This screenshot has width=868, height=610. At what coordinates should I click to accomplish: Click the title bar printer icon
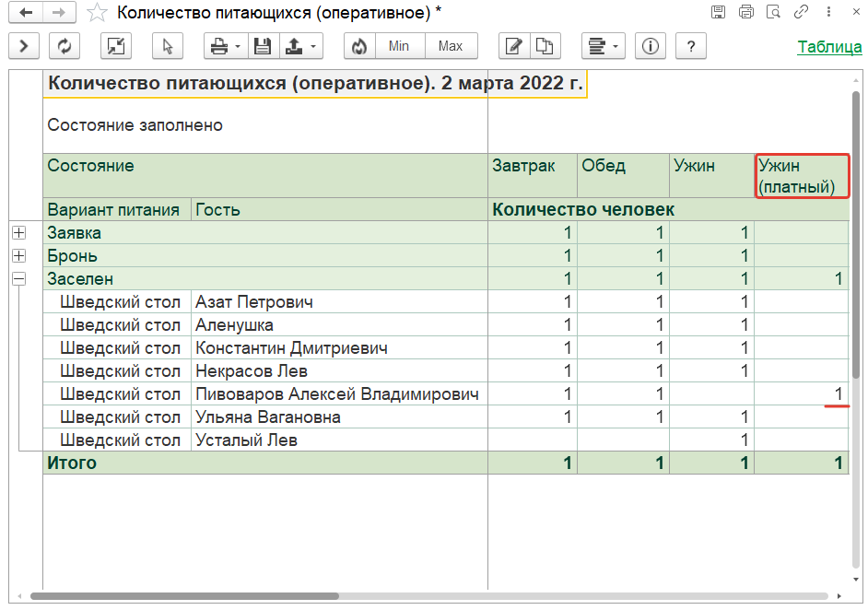tap(745, 12)
